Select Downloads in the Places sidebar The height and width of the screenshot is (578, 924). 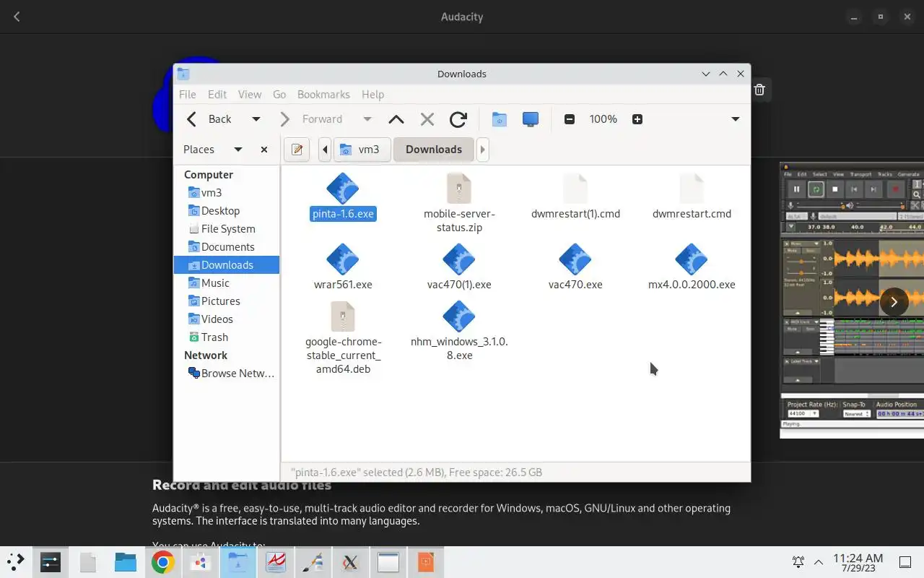click(x=227, y=265)
